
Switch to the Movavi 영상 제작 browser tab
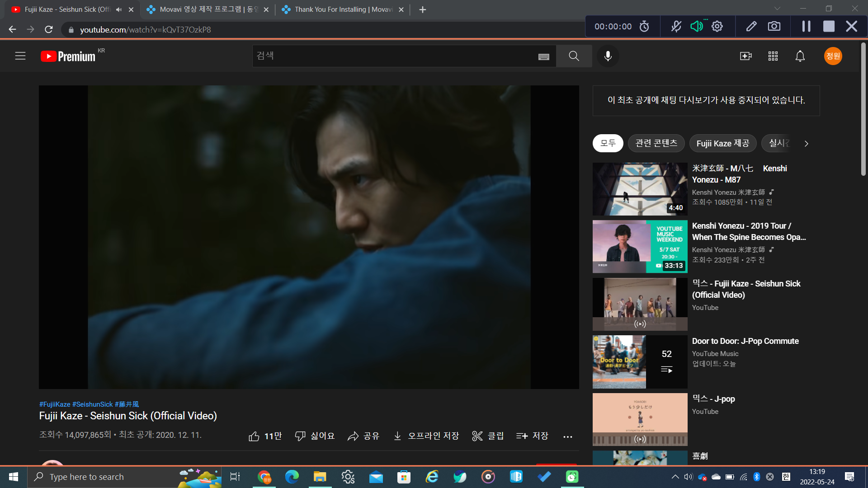point(208,9)
